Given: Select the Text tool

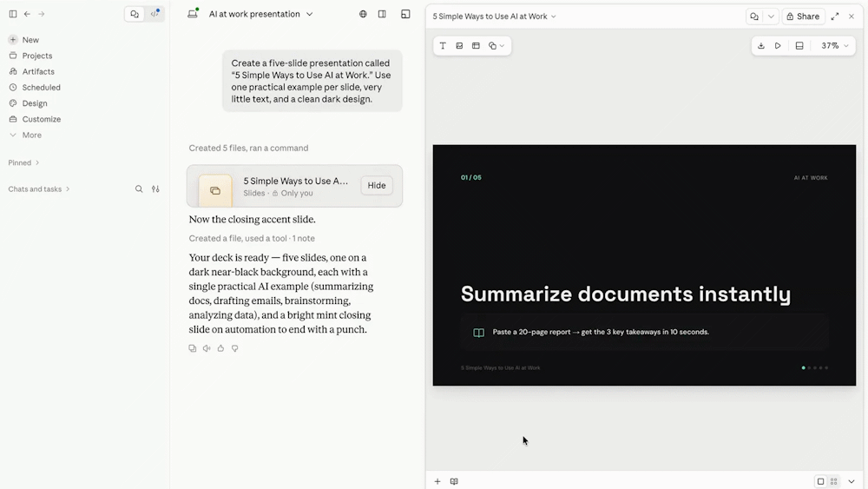Looking at the screenshot, I should (443, 46).
